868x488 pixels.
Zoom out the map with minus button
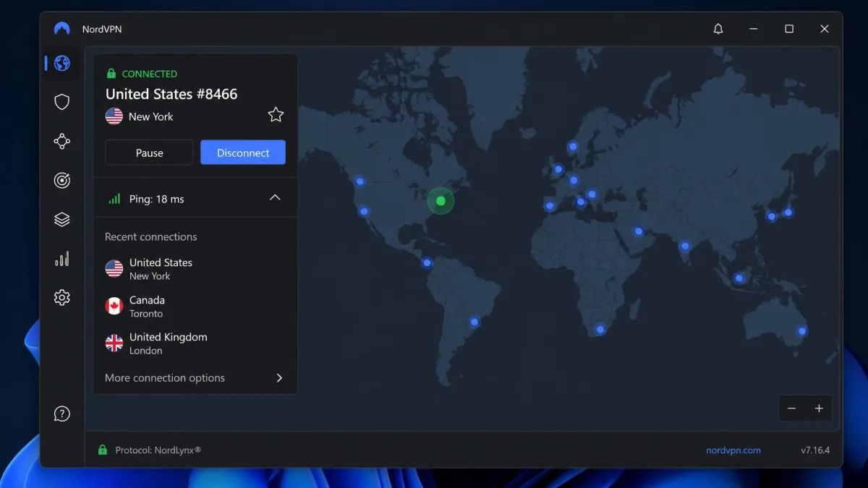[791, 408]
